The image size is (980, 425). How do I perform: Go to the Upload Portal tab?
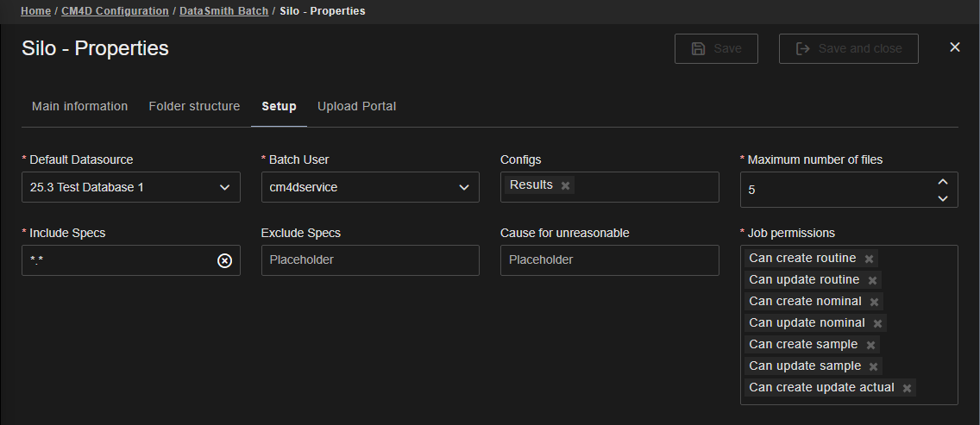pyautogui.click(x=356, y=106)
